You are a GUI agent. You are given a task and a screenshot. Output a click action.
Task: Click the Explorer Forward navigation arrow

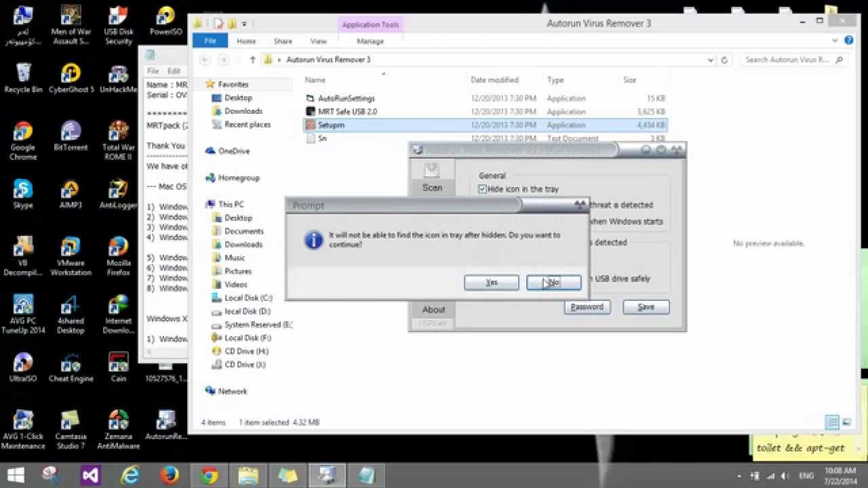[224, 60]
